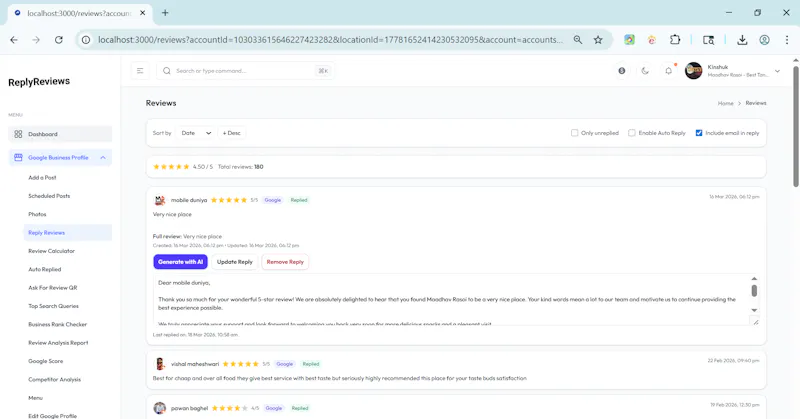
Task: Click the reply box scroll-up arrow
Action: [x=754, y=279]
